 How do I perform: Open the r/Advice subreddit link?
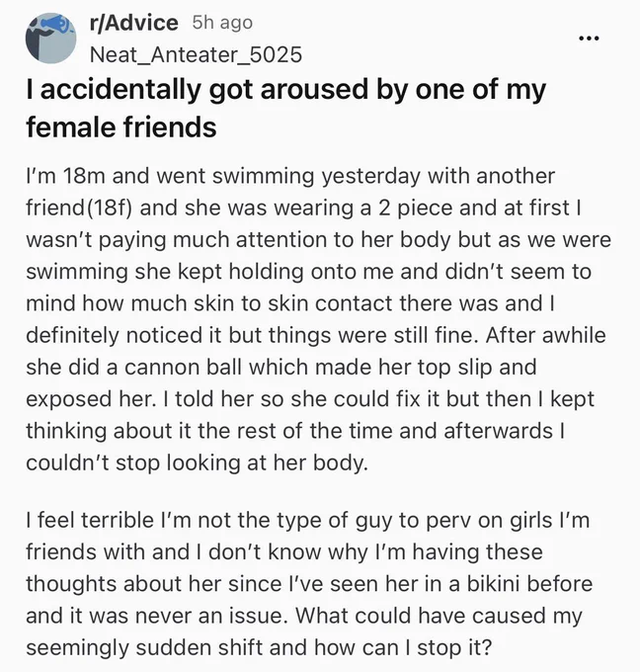[134, 23]
